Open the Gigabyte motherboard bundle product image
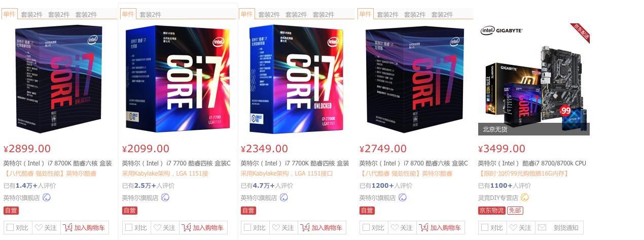 point(534,79)
